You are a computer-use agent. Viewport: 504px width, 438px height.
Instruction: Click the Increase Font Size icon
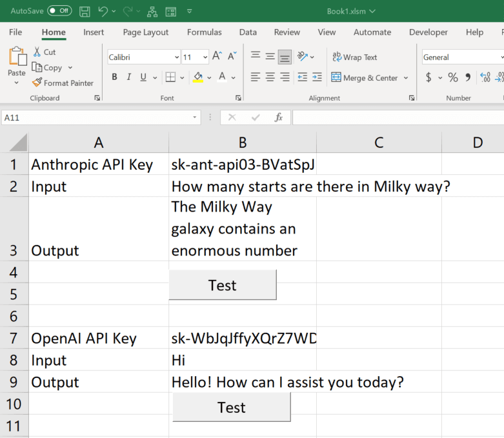click(217, 57)
